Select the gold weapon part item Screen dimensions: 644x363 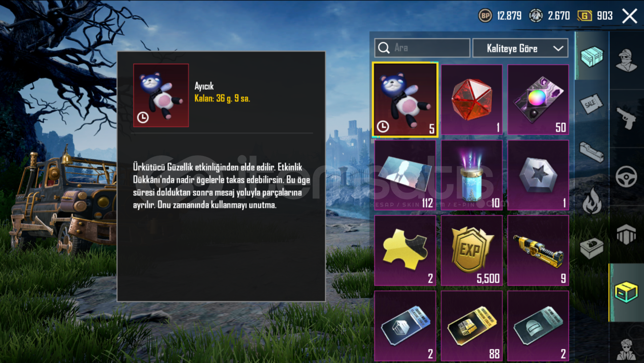point(538,250)
